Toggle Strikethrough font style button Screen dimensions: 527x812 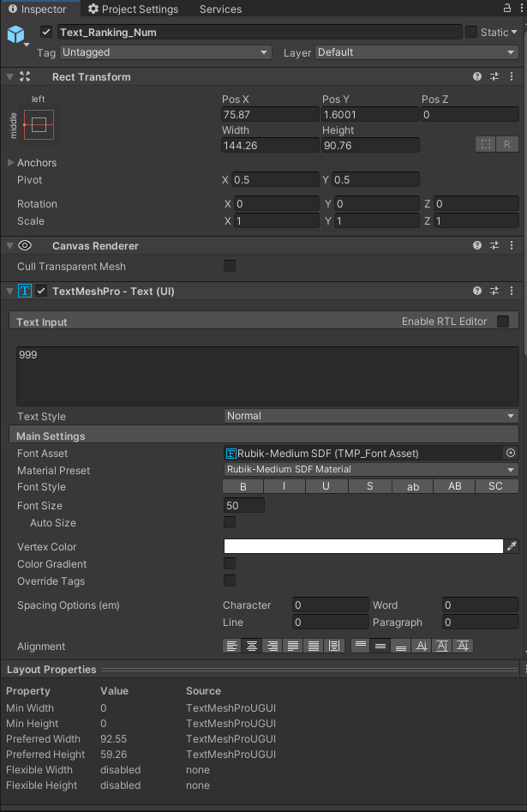click(x=369, y=486)
